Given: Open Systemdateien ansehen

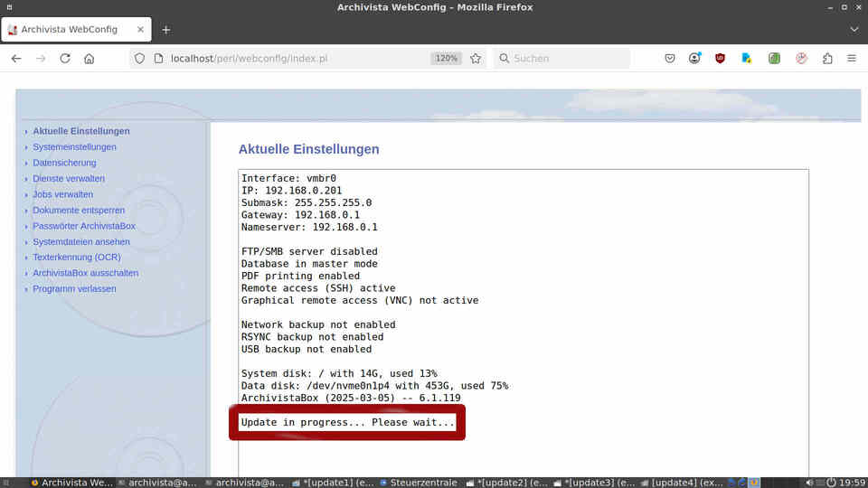Looking at the screenshot, I should tap(80, 242).
